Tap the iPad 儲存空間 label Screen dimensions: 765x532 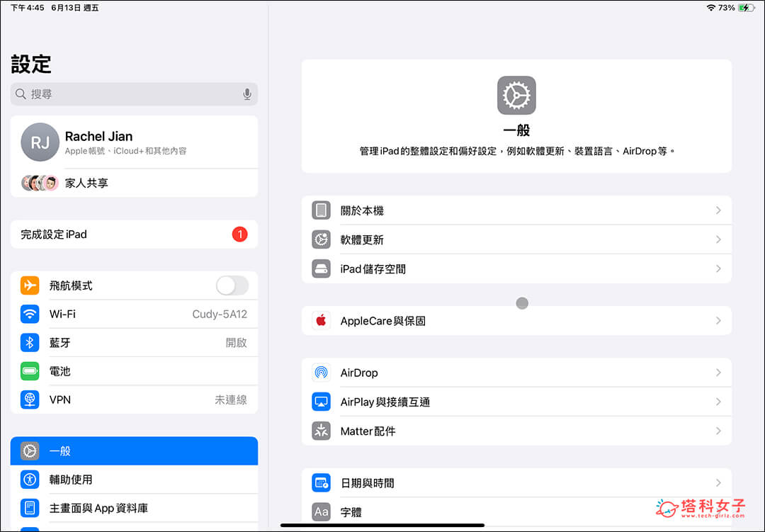pyautogui.click(x=373, y=269)
